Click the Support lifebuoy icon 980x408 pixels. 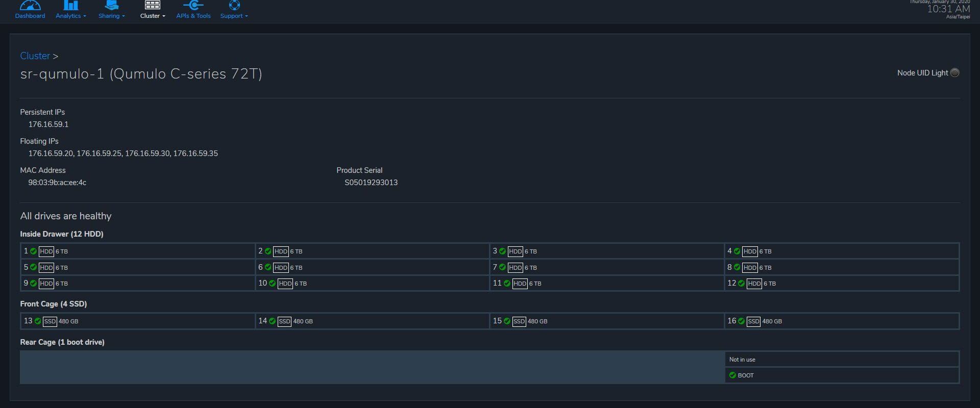click(234, 5)
